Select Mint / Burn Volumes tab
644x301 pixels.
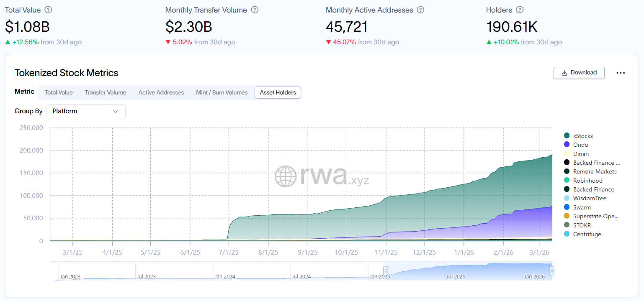pyautogui.click(x=222, y=93)
